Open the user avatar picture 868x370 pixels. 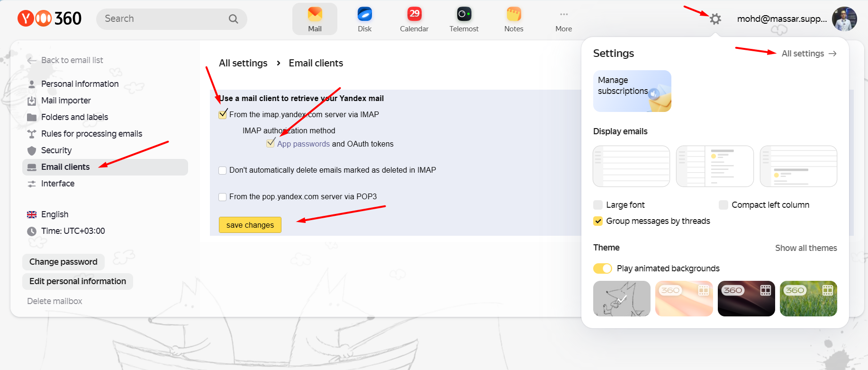coord(844,19)
